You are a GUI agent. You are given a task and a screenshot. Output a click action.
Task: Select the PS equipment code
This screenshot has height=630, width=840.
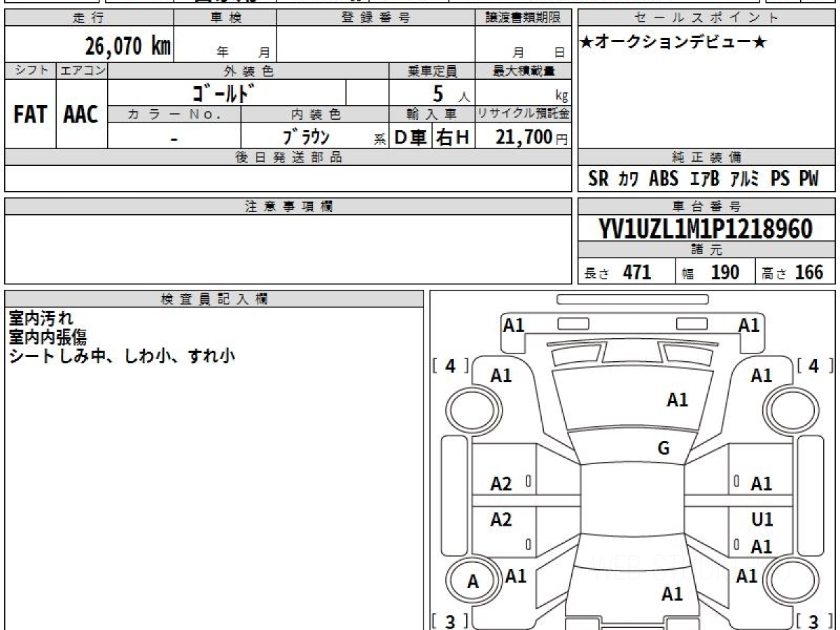tap(780, 179)
